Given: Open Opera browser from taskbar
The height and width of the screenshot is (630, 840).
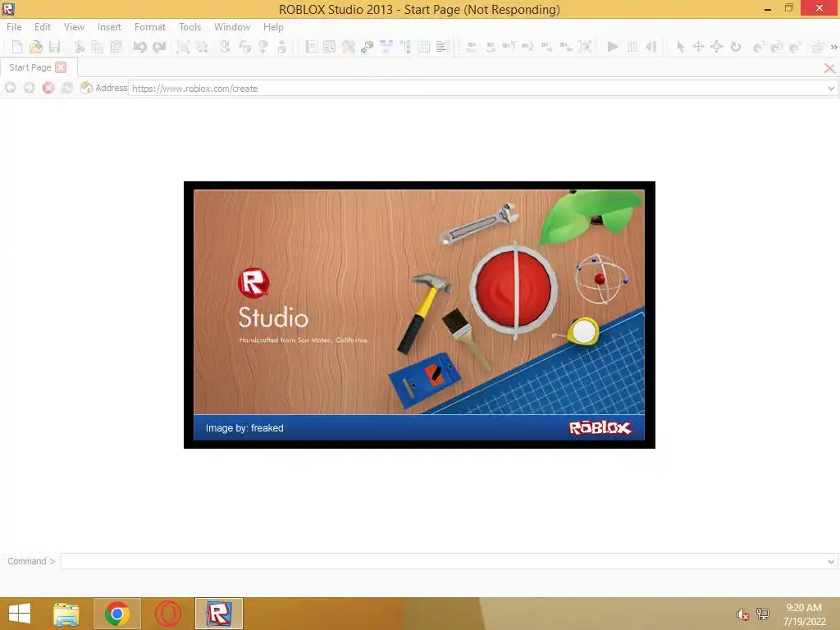Looking at the screenshot, I should point(167,614).
